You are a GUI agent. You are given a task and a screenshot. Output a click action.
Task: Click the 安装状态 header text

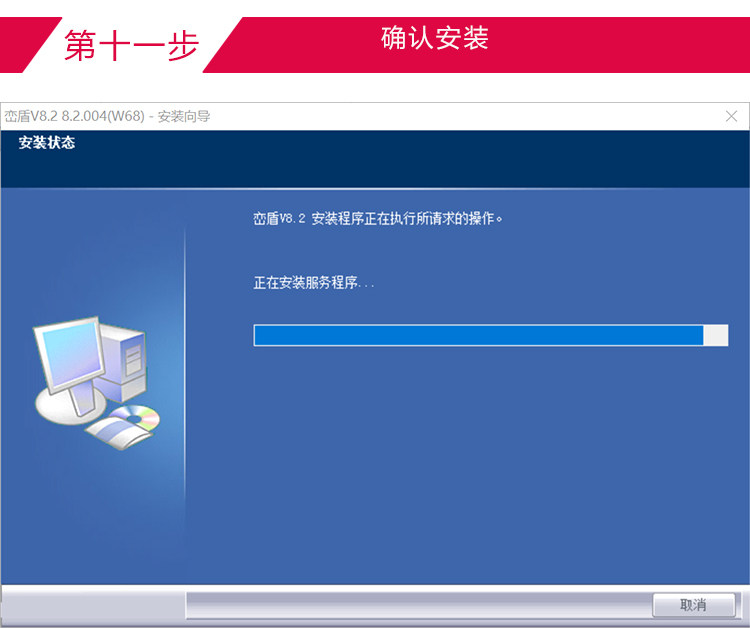point(47,143)
